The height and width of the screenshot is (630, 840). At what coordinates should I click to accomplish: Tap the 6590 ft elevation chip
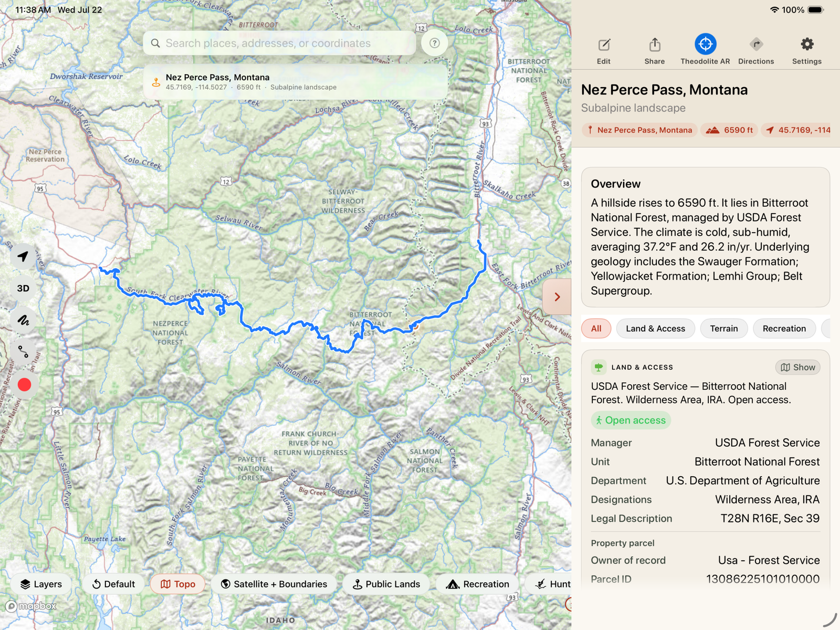point(730,130)
